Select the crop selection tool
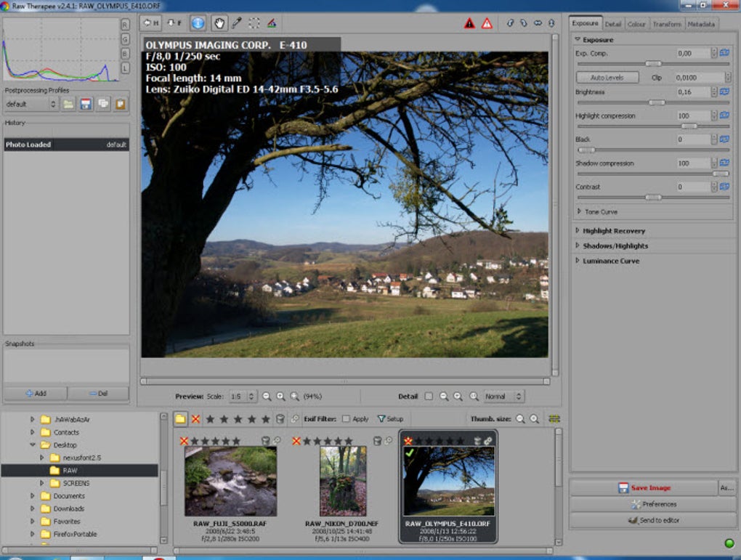This screenshot has height=560, width=741. pyautogui.click(x=254, y=23)
